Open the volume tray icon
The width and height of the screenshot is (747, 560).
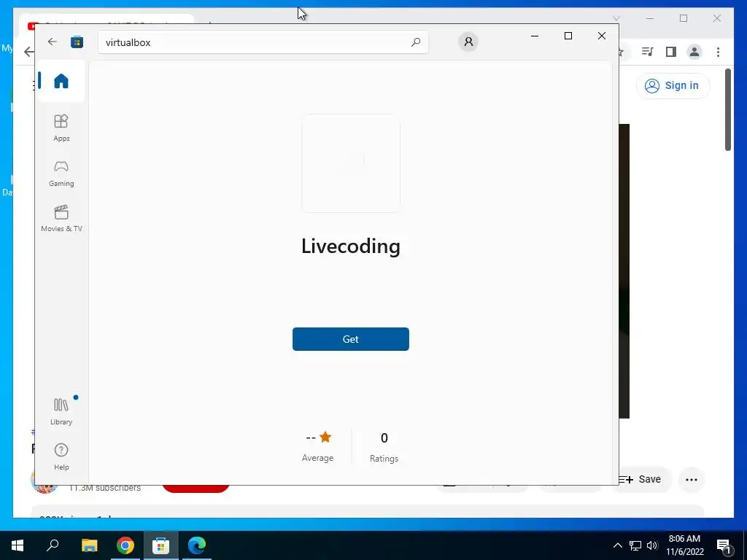click(652, 545)
